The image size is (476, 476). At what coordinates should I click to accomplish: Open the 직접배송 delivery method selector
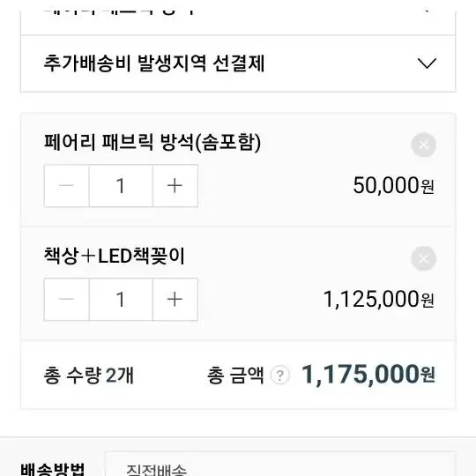[x=279, y=465]
